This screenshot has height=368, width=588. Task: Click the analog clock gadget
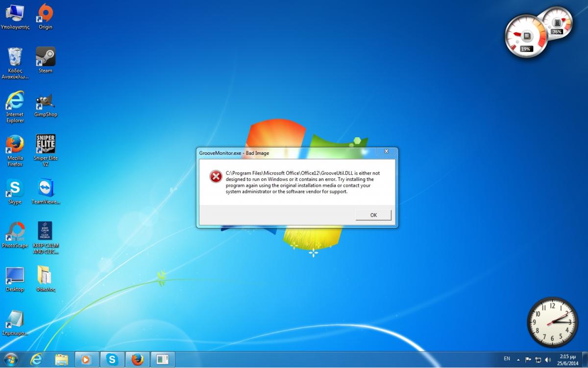553,322
